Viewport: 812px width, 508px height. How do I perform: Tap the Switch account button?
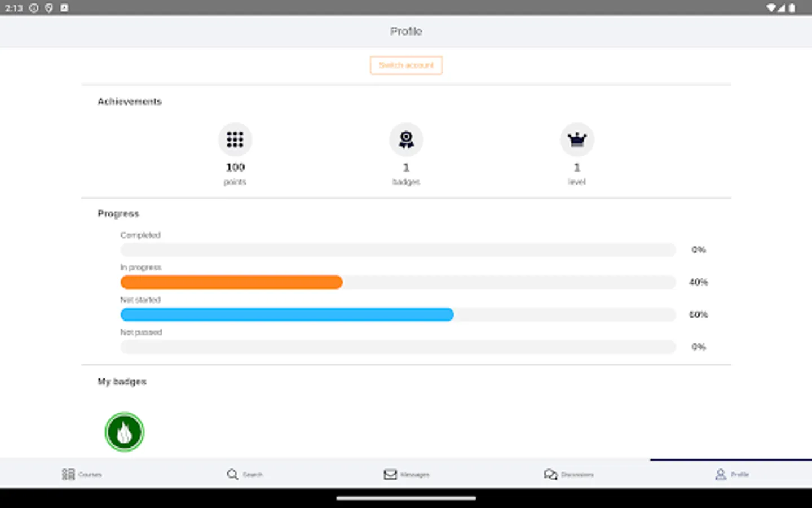click(x=406, y=65)
